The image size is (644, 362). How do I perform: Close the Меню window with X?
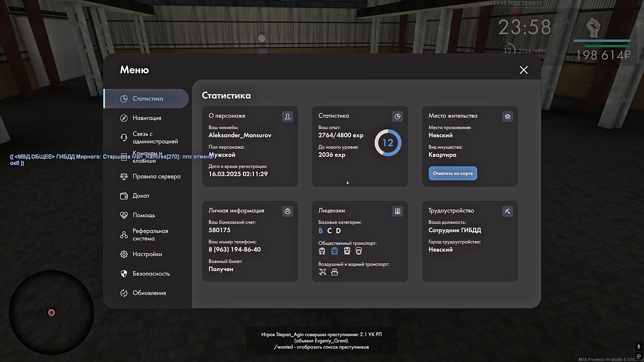(524, 70)
